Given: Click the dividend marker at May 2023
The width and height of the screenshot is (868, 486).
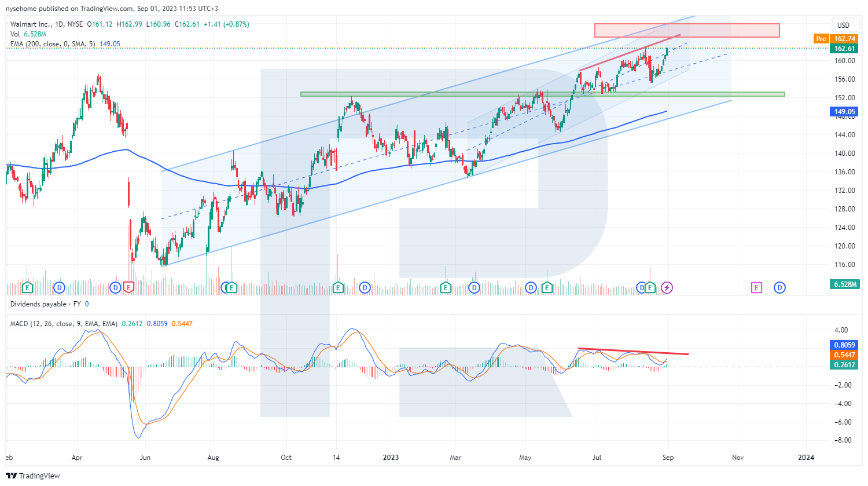Looking at the screenshot, I should 531,287.
